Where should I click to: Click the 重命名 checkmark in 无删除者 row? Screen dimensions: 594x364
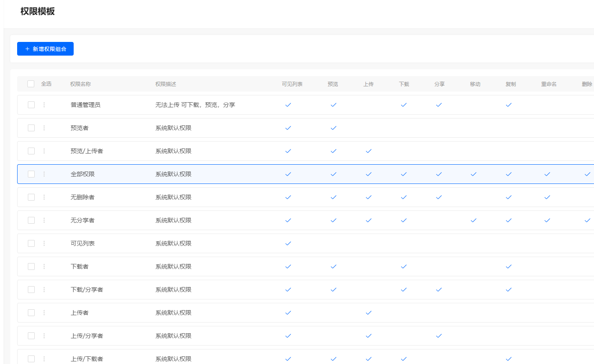point(547,197)
